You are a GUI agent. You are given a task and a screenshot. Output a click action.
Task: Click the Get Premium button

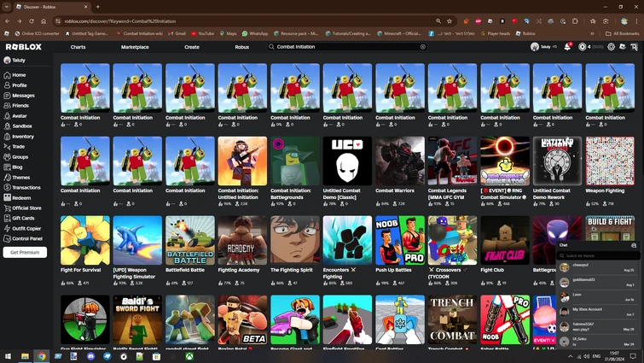click(25, 252)
